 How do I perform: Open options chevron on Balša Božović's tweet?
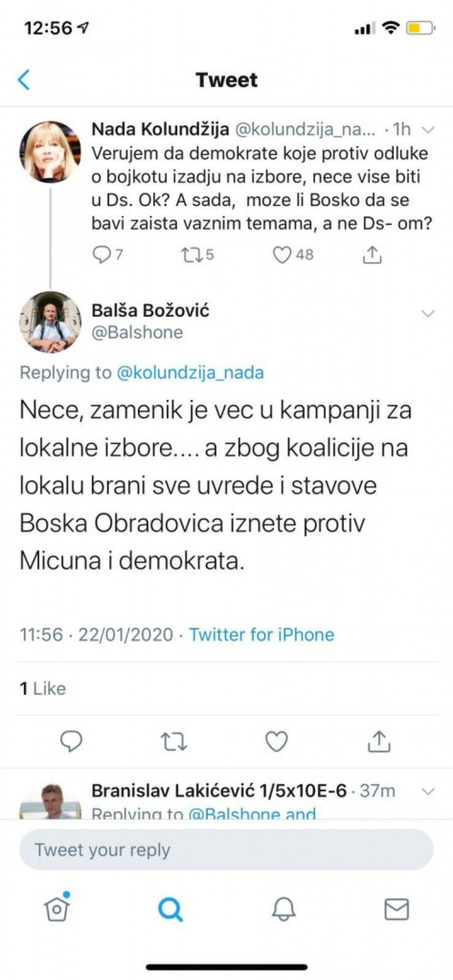[427, 314]
